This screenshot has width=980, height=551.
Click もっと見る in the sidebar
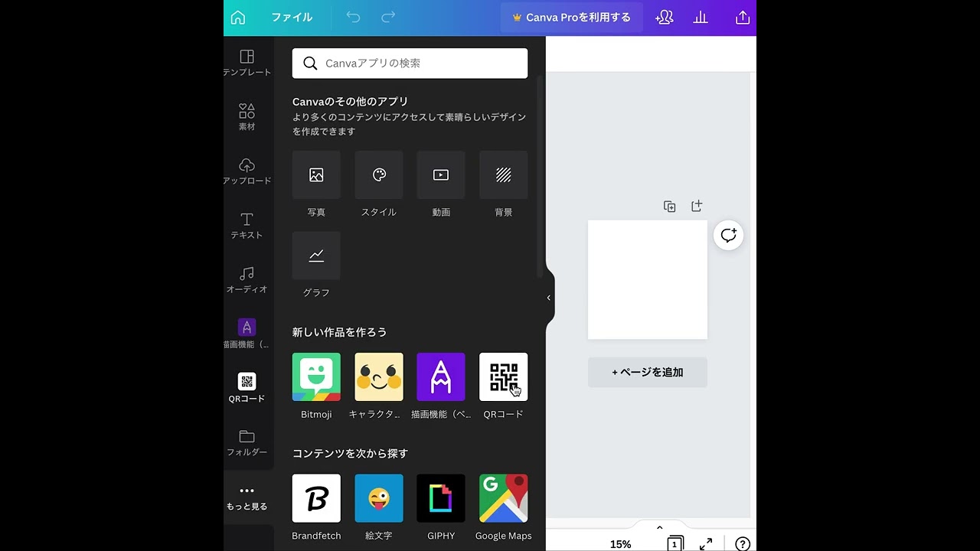tap(247, 497)
